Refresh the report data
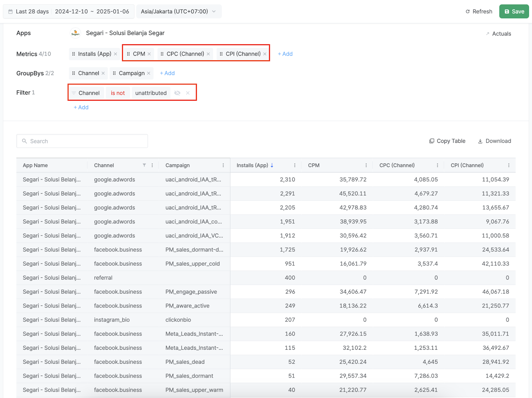 point(479,11)
